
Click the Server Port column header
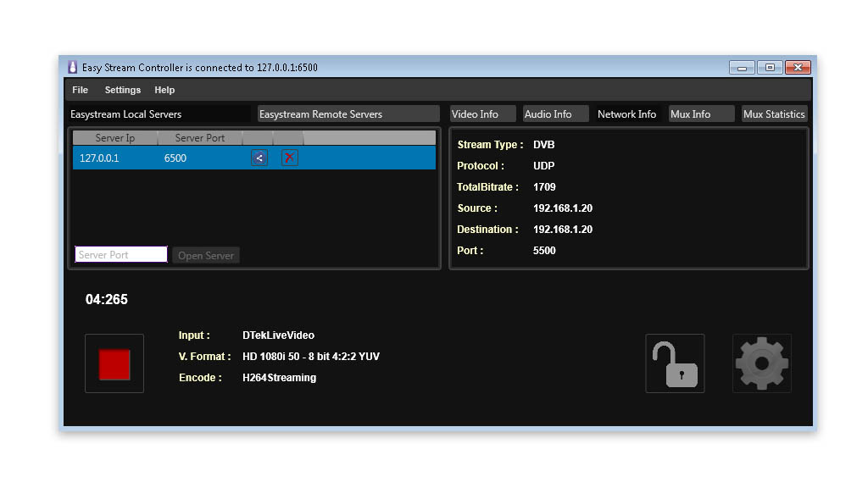[200, 138]
